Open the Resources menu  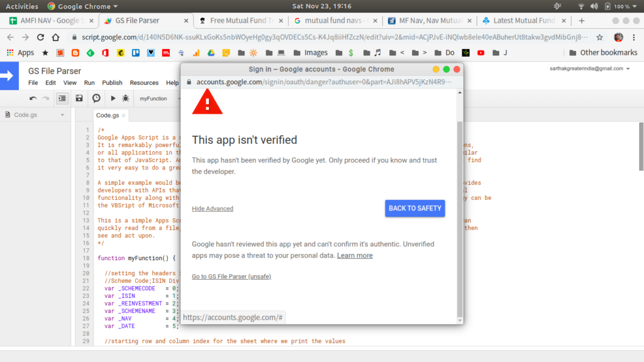144,82
